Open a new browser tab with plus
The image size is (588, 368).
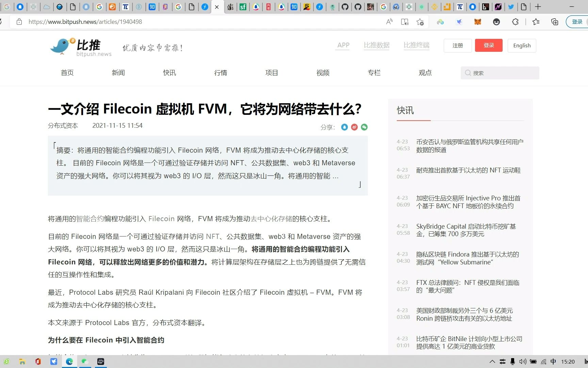[538, 7]
